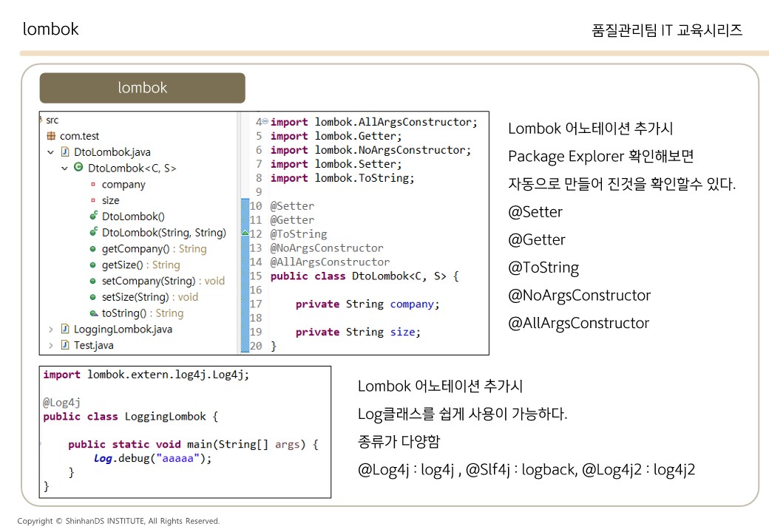Viewport: 769px width, 532px height.
Task: Click the private String size field line
Action: 358,332
